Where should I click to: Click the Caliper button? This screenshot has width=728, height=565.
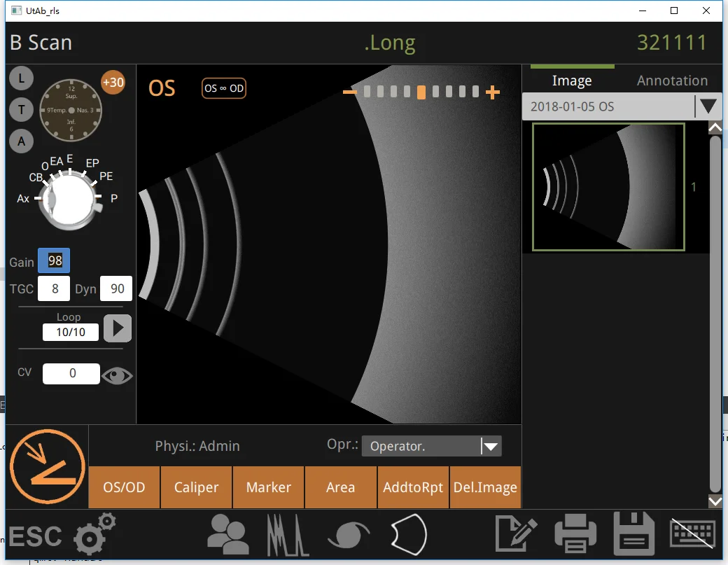pos(196,487)
